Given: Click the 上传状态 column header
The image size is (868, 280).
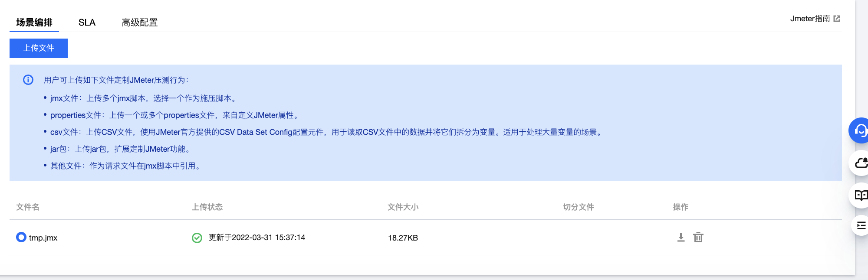Looking at the screenshot, I should [207, 207].
